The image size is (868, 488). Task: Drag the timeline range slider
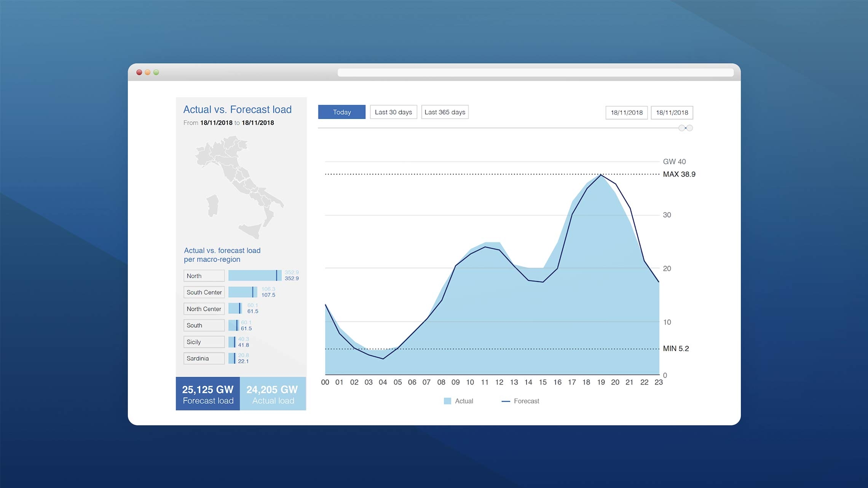(x=685, y=127)
